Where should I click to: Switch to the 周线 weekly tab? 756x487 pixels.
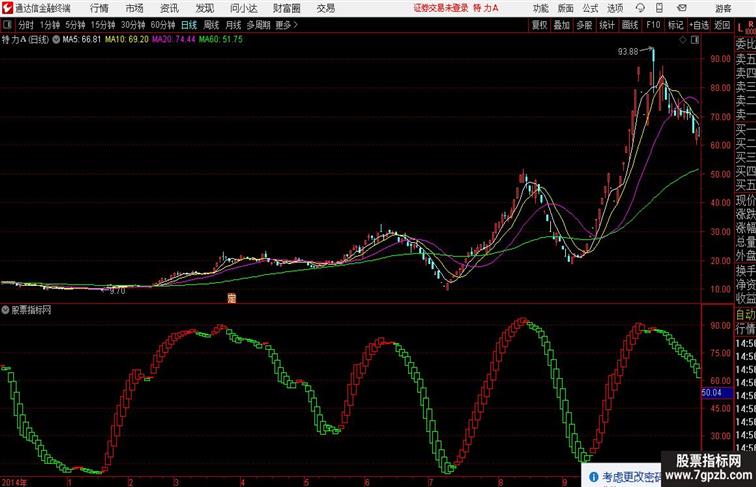211,25
